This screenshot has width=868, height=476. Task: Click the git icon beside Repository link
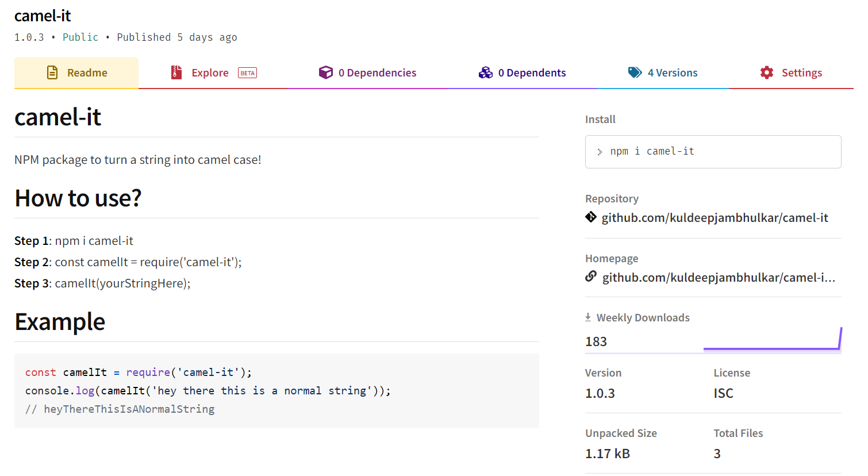(x=591, y=217)
